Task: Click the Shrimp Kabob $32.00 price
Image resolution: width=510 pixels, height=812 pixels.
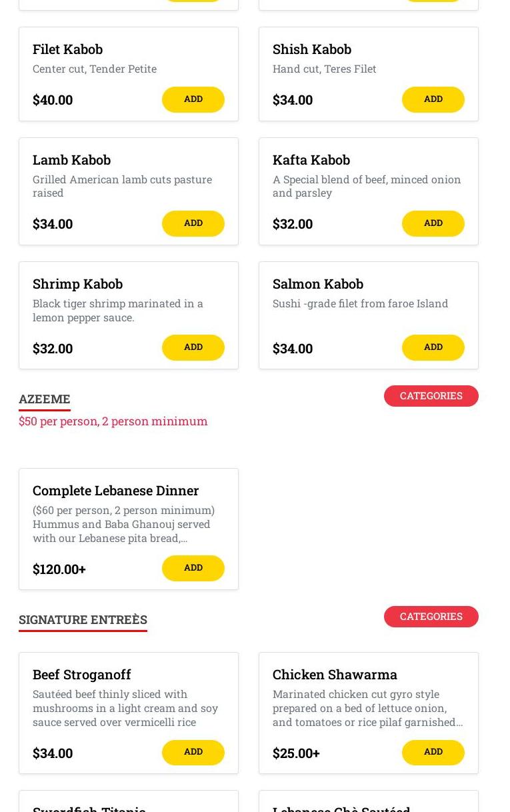Action: tap(53, 349)
